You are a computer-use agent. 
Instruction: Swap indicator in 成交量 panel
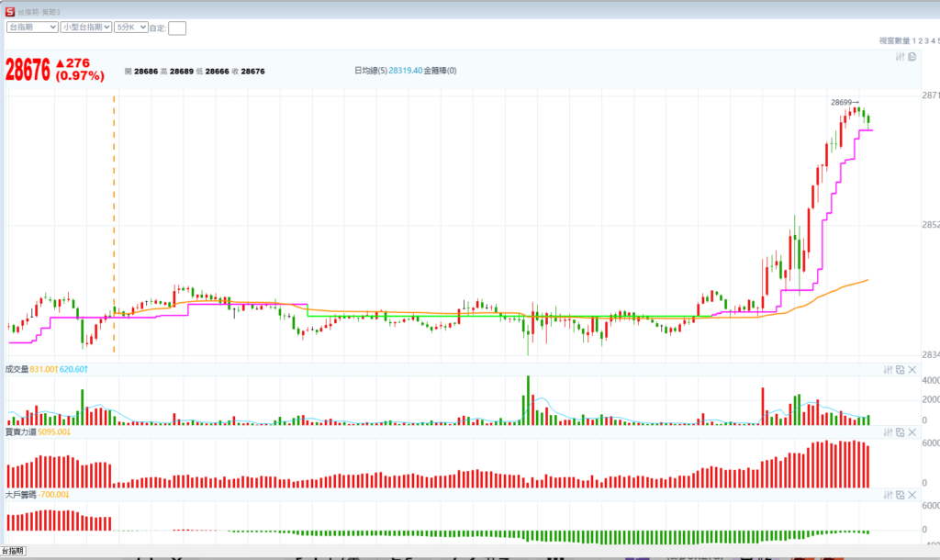(x=900, y=369)
